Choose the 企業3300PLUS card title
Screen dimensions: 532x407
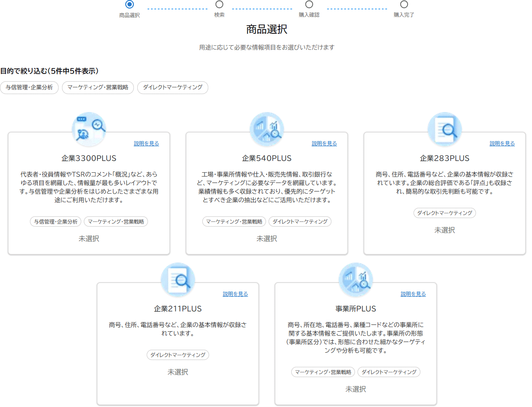coord(89,158)
